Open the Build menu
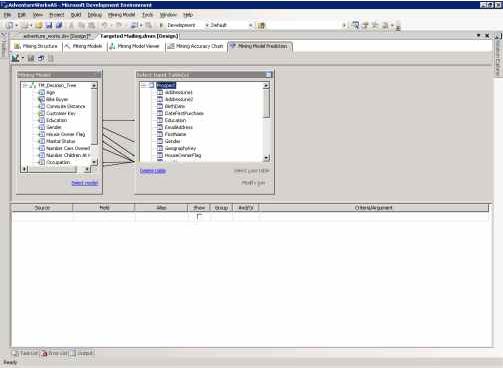Image resolution: width=503 pixels, height=369 pixels. click(x=76, y=15)
